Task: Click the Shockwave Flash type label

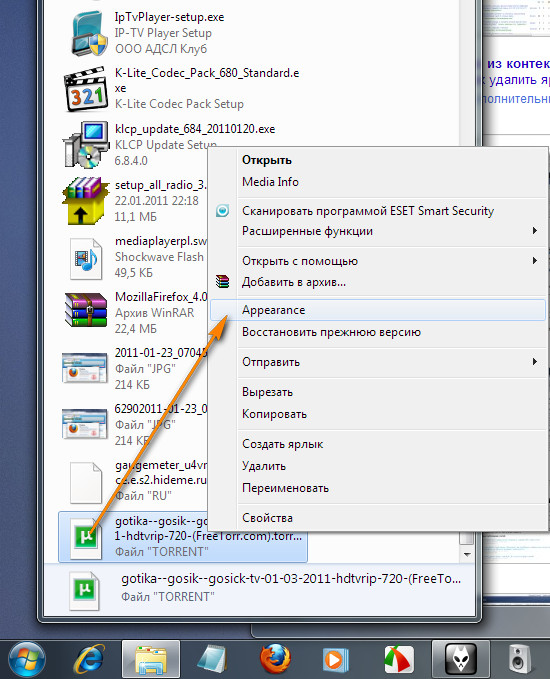Action: (159, 257)
